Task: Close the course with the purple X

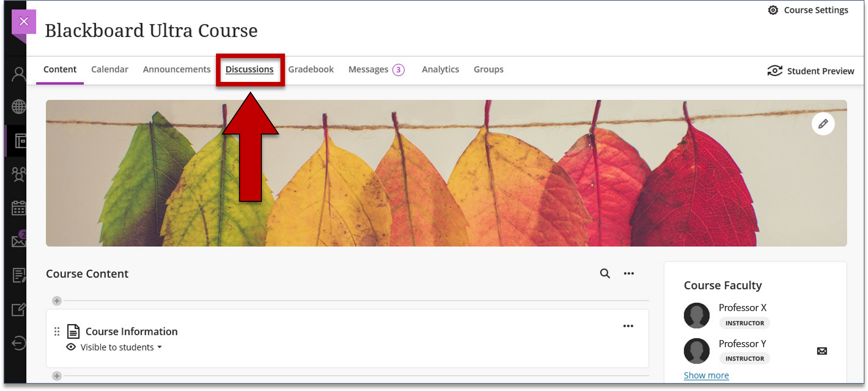Action: tap(24, 22)
